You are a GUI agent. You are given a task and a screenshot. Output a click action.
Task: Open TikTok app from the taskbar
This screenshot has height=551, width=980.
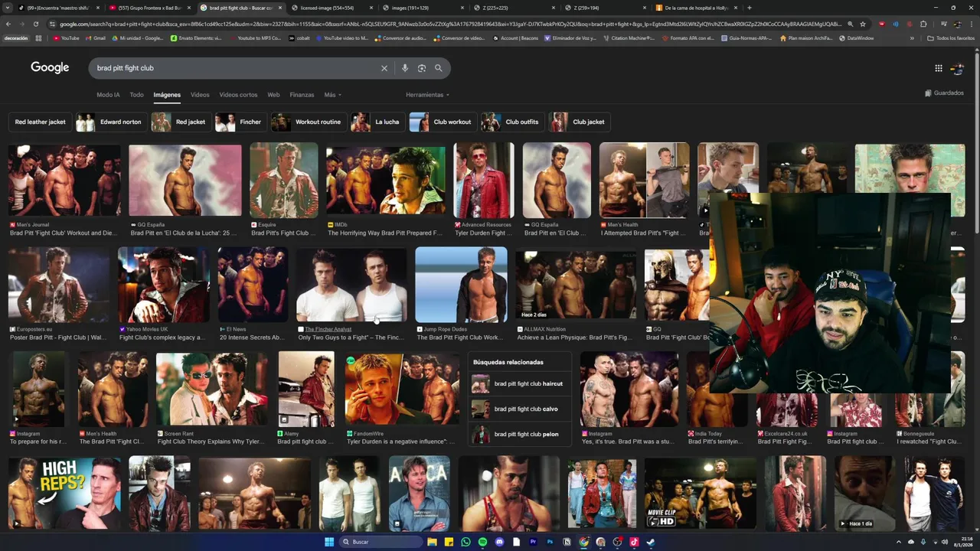[634, 542]
